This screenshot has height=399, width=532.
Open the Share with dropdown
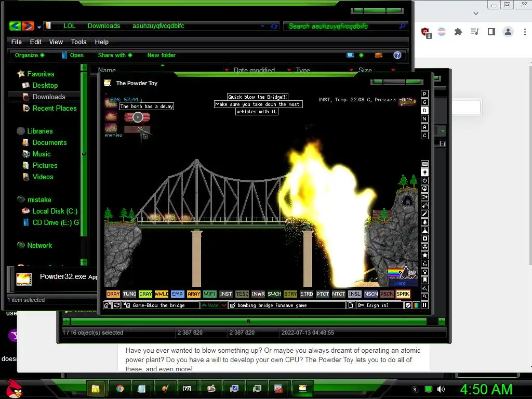pyautogui.click(x=115, y=55)
